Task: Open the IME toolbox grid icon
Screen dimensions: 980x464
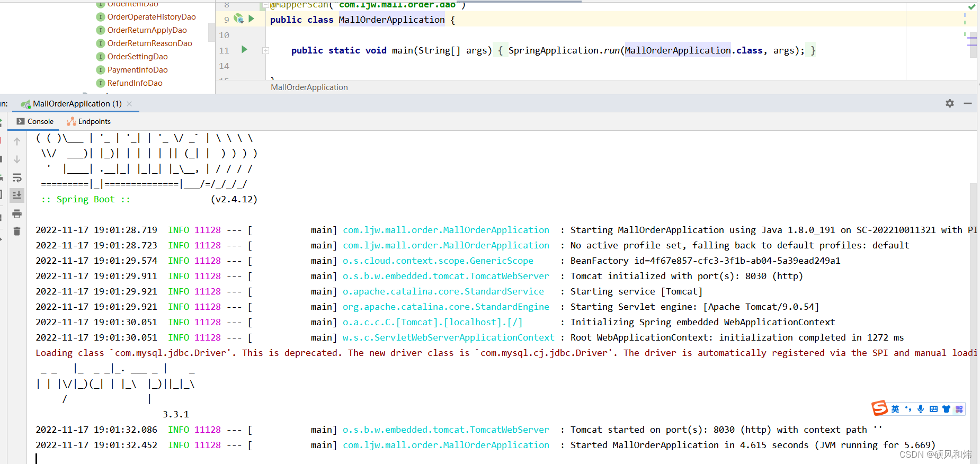Action: coord(959,409)
